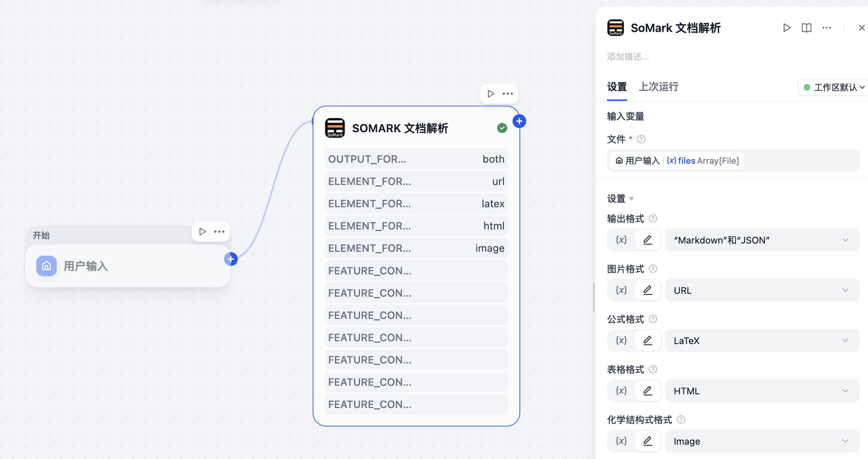The width and height of the screenshot is (868, 459).
Task: Run the SoMark node from panel header
Action: pyautogui.click(x=787, y=28)
